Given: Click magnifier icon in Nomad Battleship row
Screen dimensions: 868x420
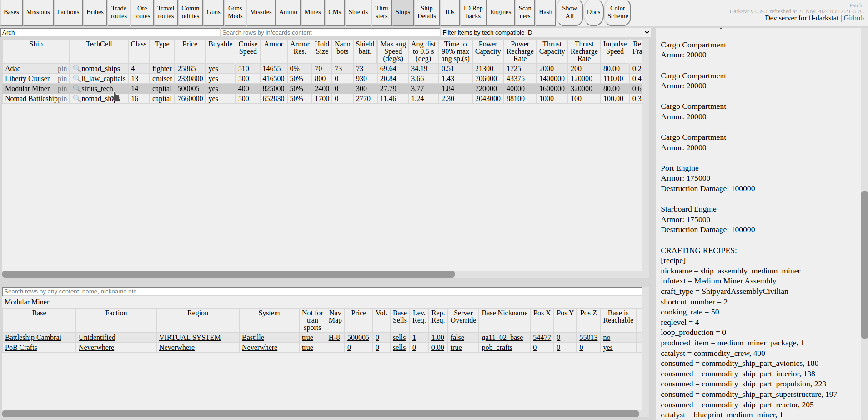Looking at the screenshot, I should (x=77, y=98).
